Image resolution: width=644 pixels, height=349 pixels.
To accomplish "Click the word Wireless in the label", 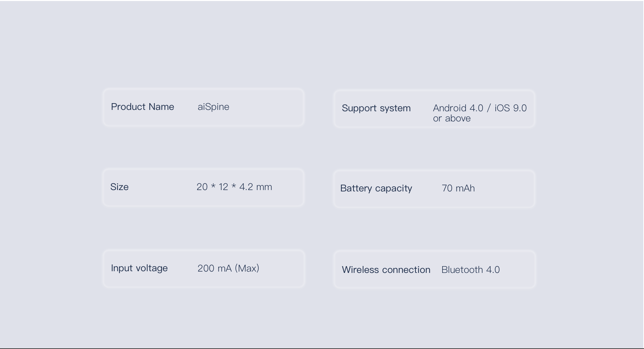I will [360, 270].
